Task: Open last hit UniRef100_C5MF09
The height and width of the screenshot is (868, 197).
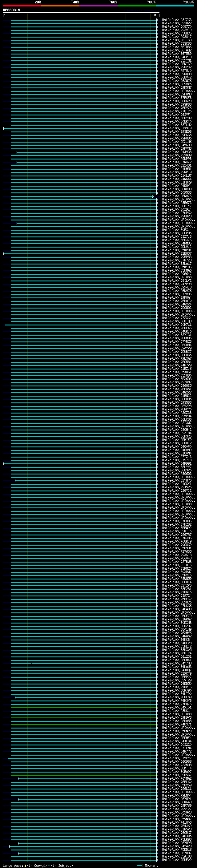Action: point(177,860)
